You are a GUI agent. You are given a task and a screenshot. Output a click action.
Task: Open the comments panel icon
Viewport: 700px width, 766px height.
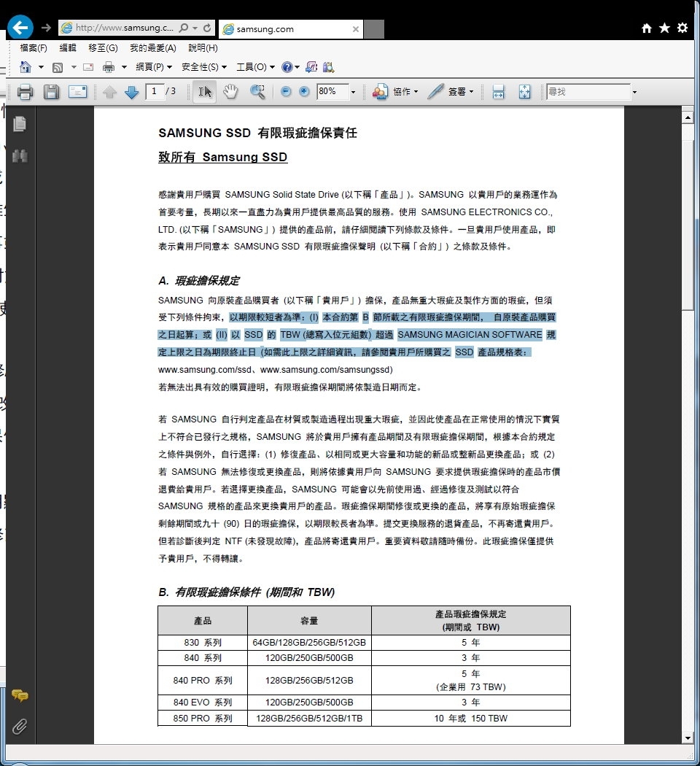pos(20,695)
